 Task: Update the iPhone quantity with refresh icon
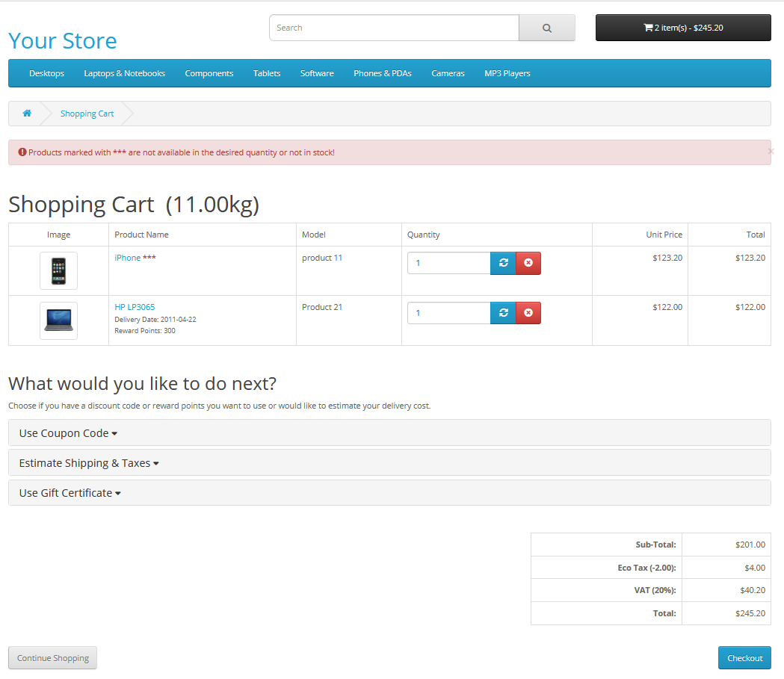tap(503, 263)
